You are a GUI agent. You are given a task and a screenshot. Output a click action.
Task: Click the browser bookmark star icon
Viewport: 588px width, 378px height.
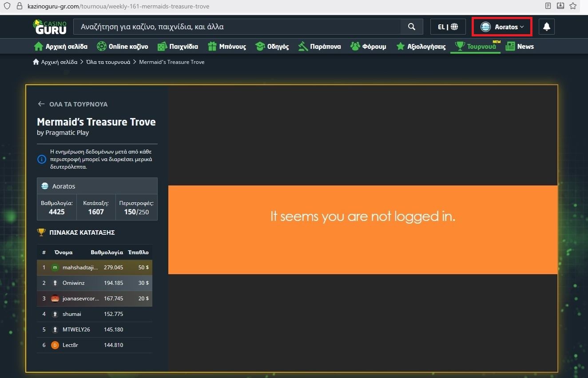pos(572,6)
